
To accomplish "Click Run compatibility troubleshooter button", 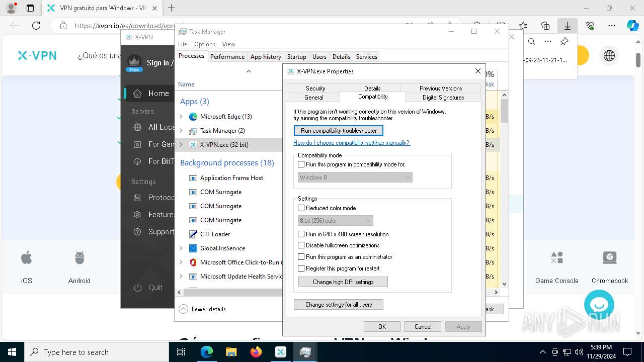I will click(339, 131).
